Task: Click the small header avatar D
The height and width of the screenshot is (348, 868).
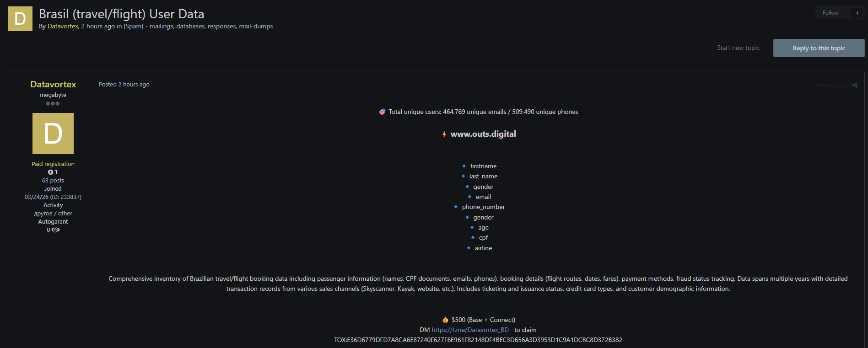Action: 20,19
